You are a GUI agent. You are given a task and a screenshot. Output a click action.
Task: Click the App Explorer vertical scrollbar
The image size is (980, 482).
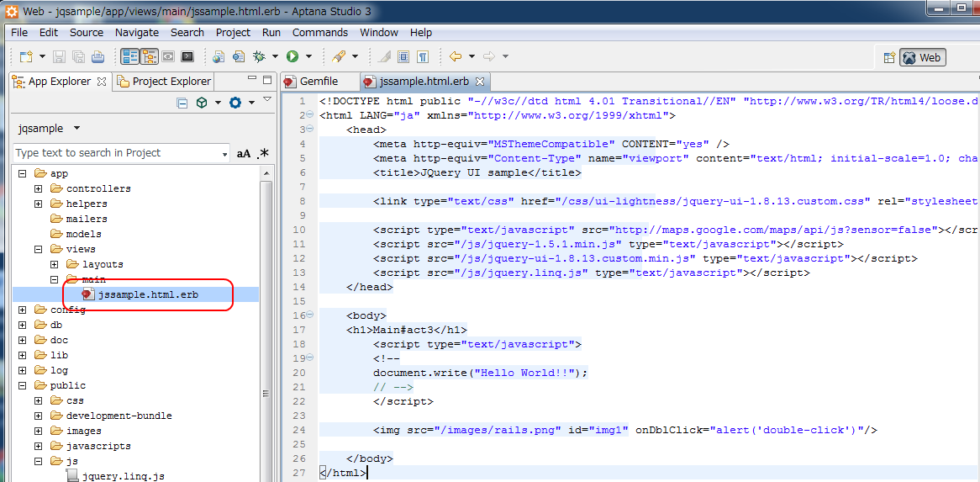(265, 325)
